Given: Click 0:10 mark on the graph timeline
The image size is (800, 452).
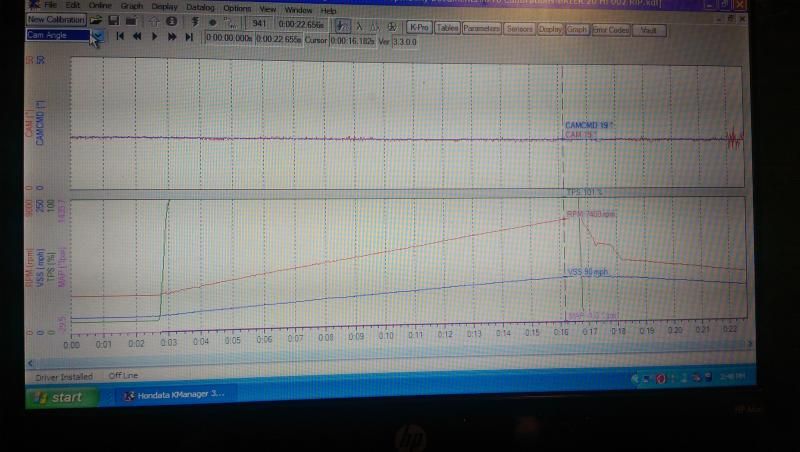Looking at the screenshot, I should [386, 334].
